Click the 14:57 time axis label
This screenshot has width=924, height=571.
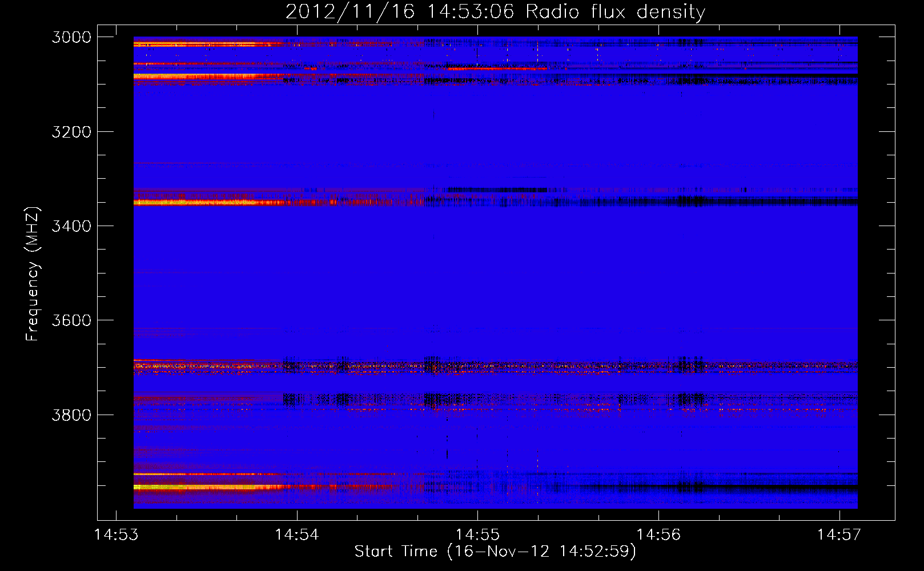pos(839,535)
